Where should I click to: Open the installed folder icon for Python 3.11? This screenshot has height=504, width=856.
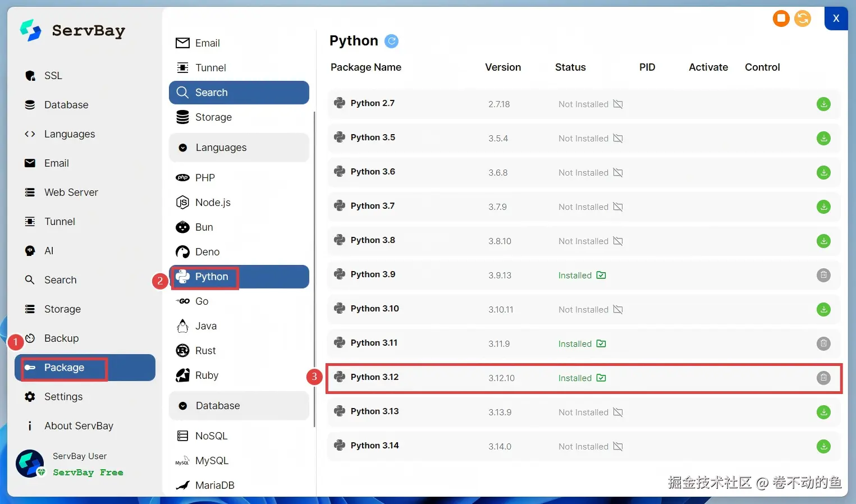(x=601, y=343)
